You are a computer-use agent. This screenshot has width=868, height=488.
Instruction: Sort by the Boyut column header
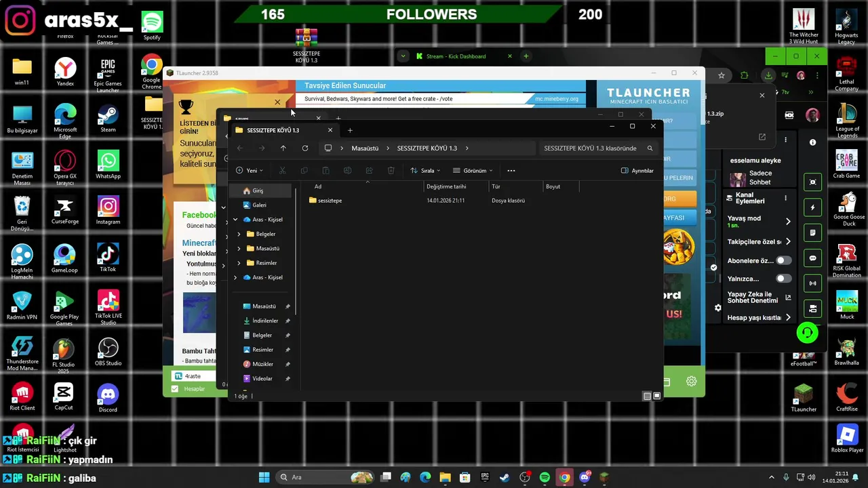(x=561, y=186)
